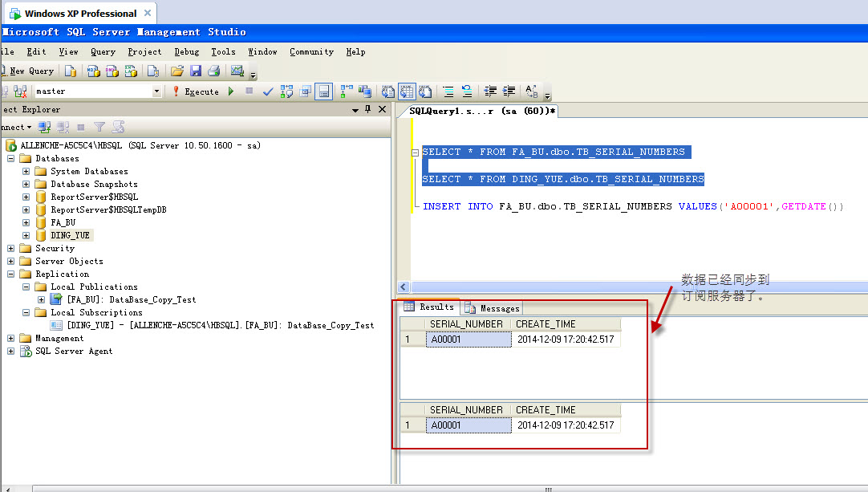Click the Open File folder icon
Screen dimensions: 868x492
tap(177, 71)
